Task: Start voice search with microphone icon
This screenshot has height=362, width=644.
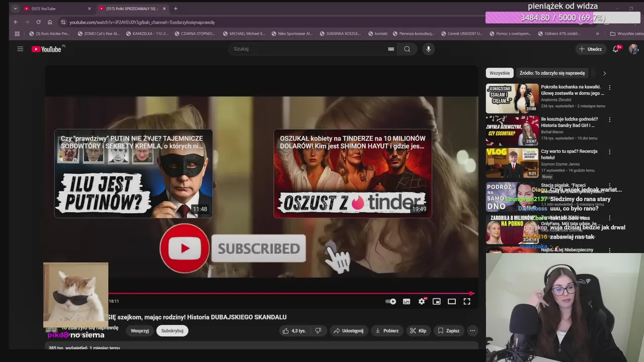Action: coord(428,49)
